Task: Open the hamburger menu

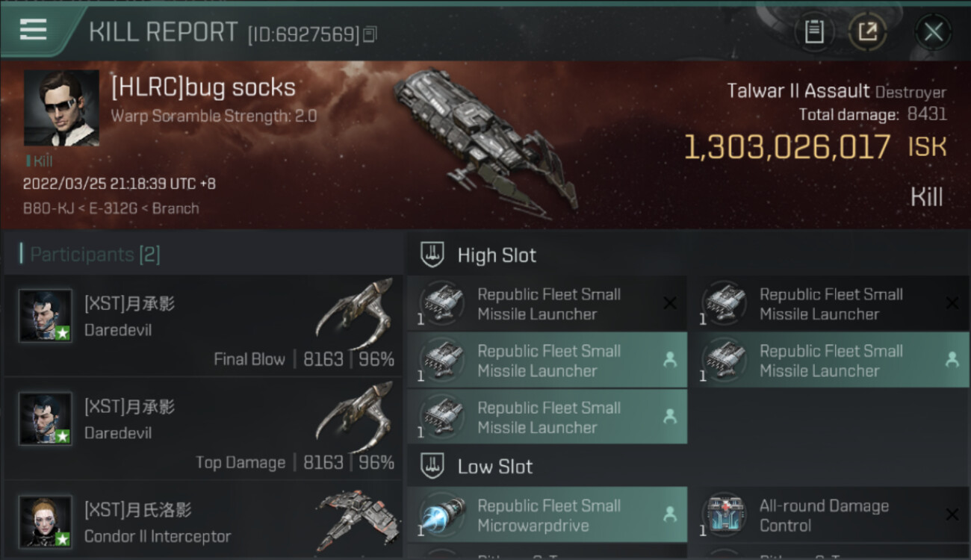Action: click(x=34, y=30)
